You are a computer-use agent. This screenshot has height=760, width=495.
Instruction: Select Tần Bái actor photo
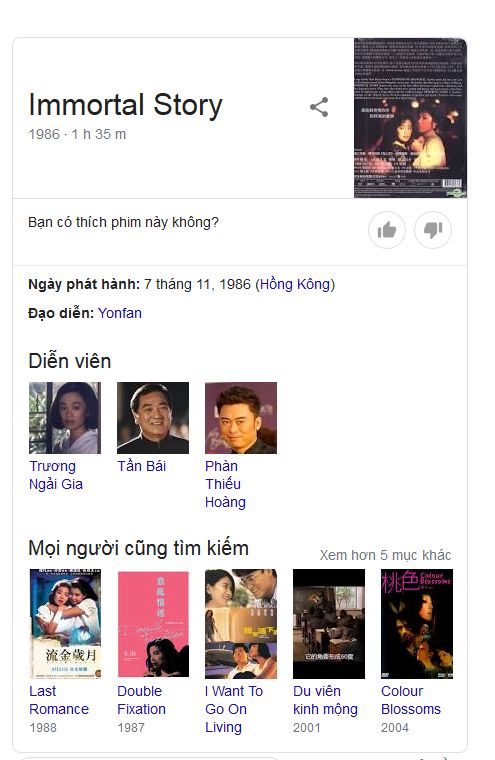tap(153, 418)
